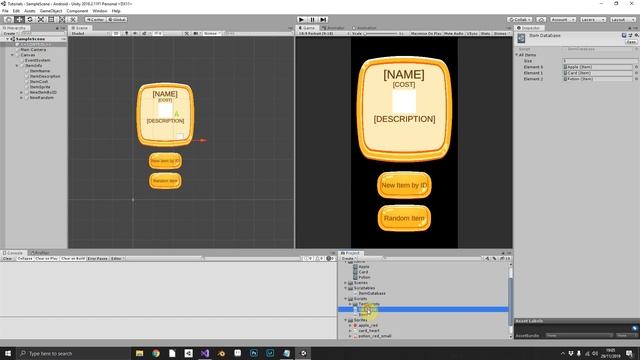The height and width of the screenshot is (360, 640).
Task: Select the custom editor tools icon
Action: tap(72, 19)
